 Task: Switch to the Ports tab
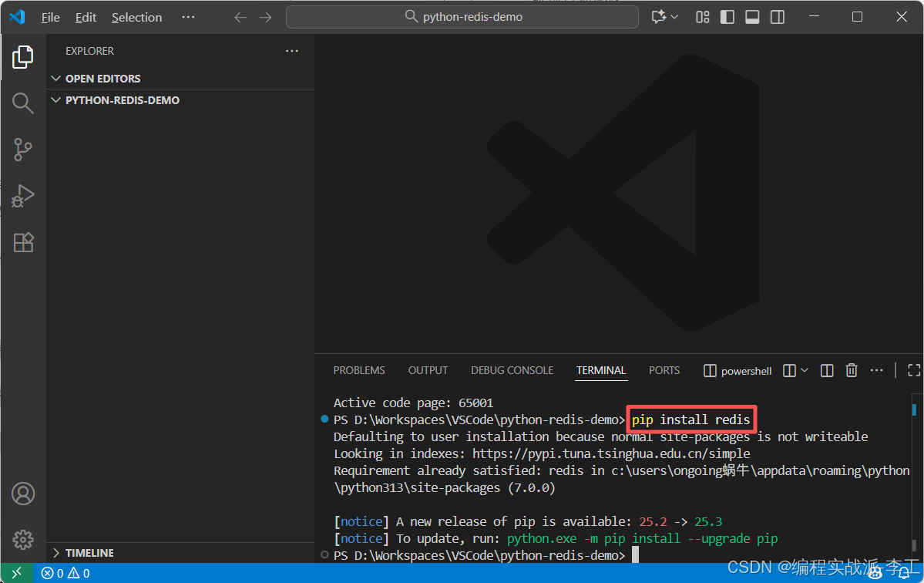click(664, 370)
